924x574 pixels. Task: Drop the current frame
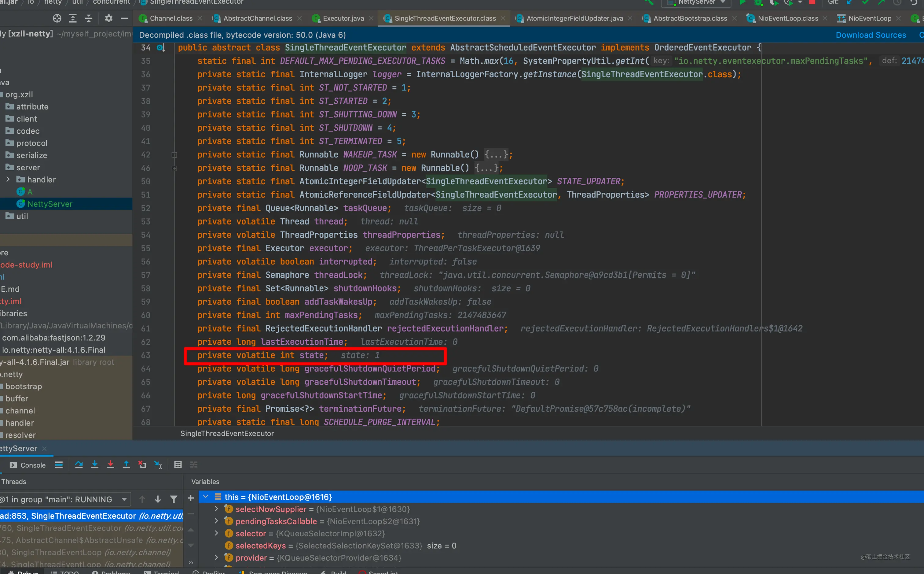[142, 465]
